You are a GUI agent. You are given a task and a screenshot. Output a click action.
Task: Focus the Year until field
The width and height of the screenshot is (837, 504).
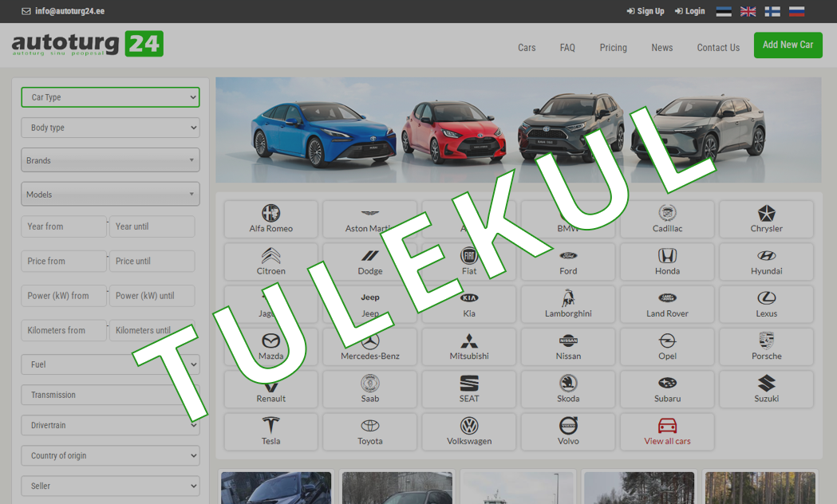tap(152, 226)
